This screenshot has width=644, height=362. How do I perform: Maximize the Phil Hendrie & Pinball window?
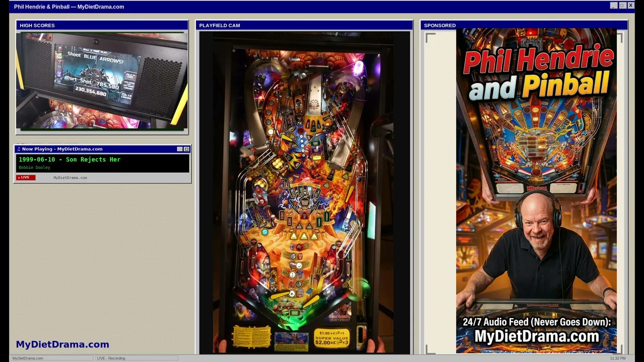pos(622,6)
